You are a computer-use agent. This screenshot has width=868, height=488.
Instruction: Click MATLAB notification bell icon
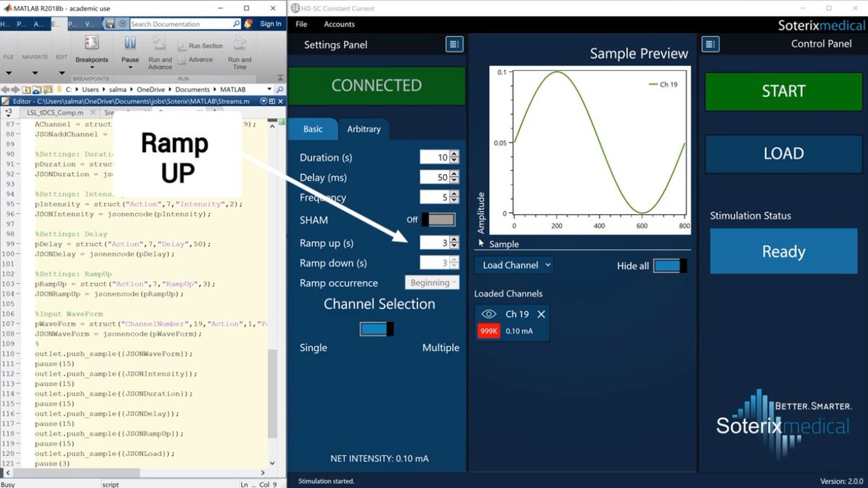tap(248, 24)
